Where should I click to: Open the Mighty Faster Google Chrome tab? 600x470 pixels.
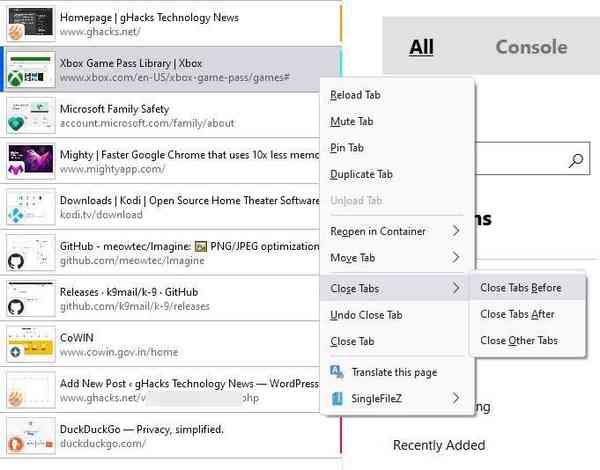click(161, 161)
